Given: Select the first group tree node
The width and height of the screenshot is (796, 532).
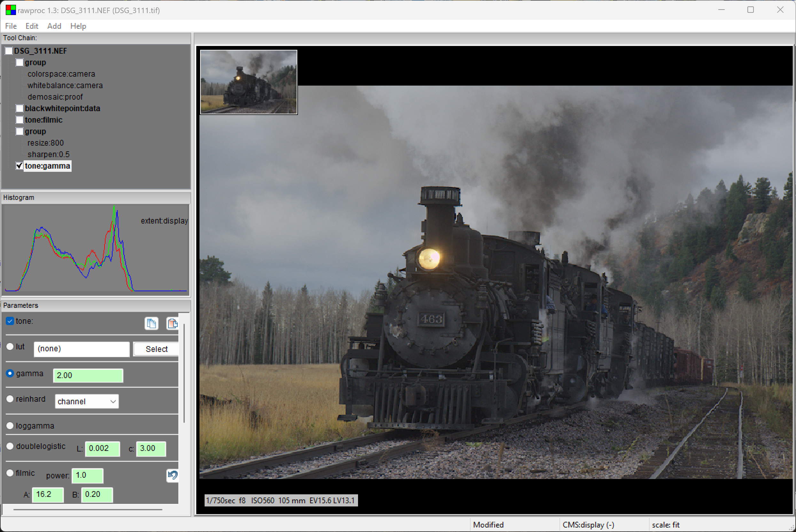Looking at the screenshot, I should click(35, 63).
